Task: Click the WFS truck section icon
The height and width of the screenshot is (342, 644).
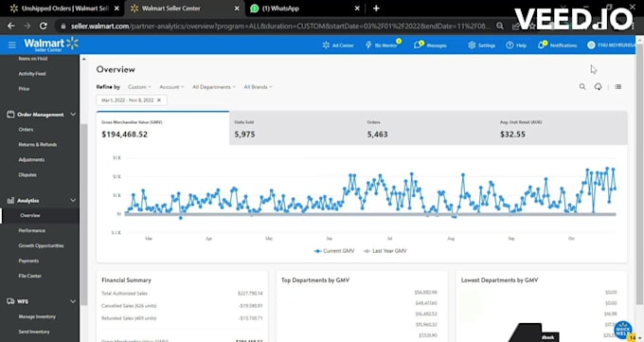Action: (x=10, y=301)
